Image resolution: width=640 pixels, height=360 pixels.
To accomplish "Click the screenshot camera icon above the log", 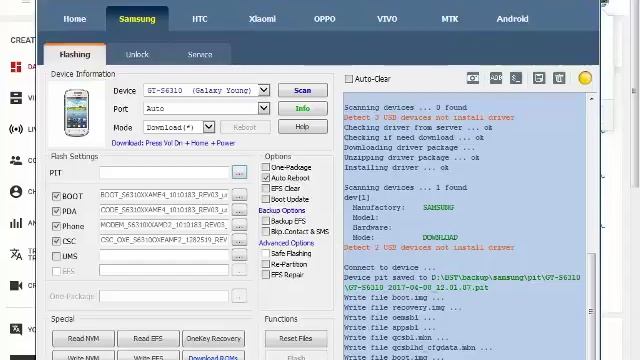I will pyautogui.click(x=473, y=78).
